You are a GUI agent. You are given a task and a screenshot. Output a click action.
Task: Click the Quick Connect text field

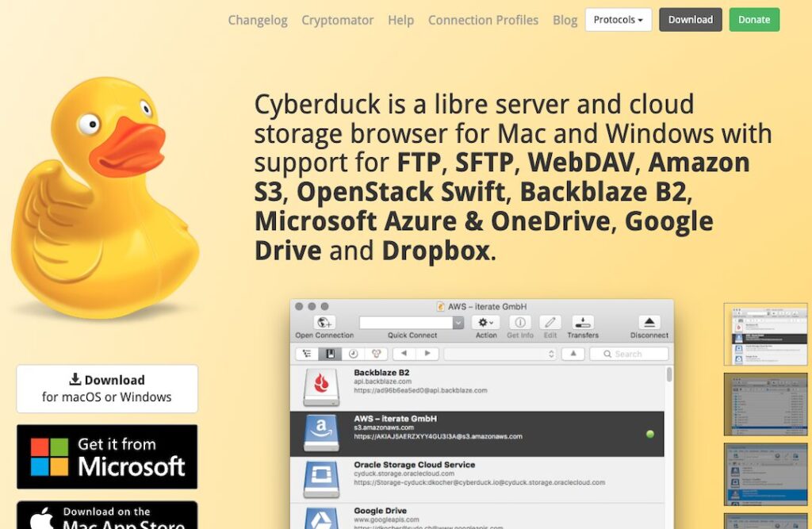[407, 323]
